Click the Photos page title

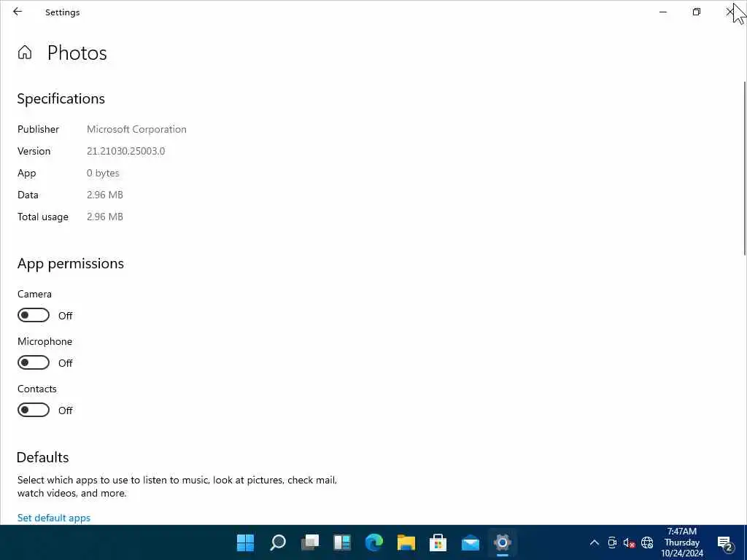[77, 52]
